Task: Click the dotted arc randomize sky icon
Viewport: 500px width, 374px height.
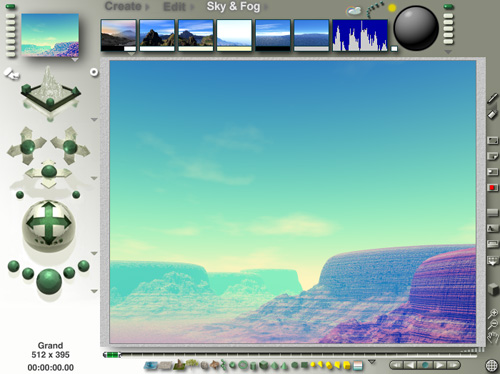Action: 374,10
